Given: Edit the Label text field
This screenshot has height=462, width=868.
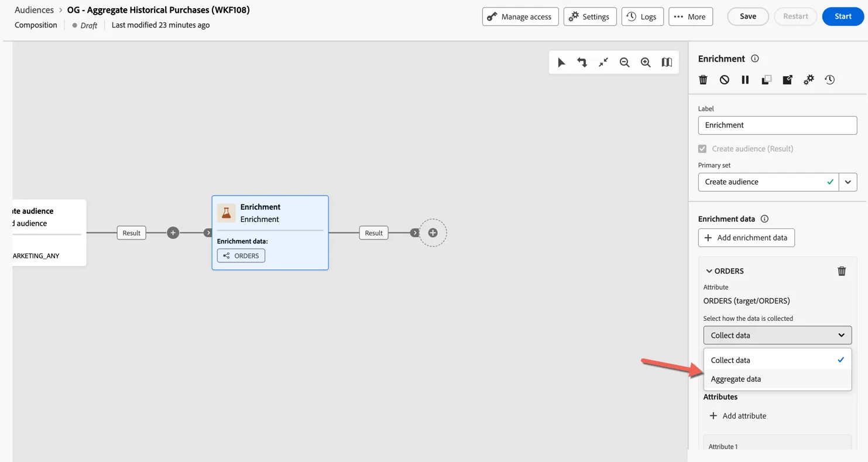Looking at the screenshot, I should tap(777, 125).
